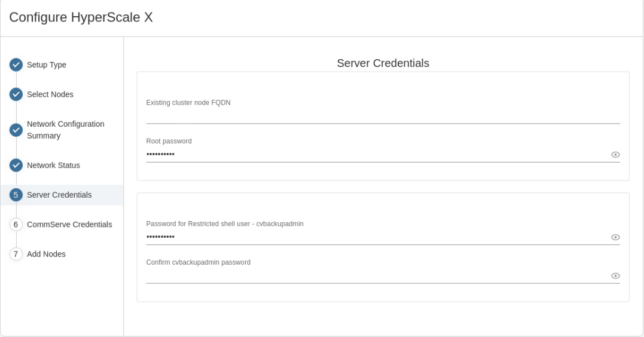This screenshot has height=337, width=644.
Task: Open the Network Configuration Summary step
Action: (x=65, y=130)
